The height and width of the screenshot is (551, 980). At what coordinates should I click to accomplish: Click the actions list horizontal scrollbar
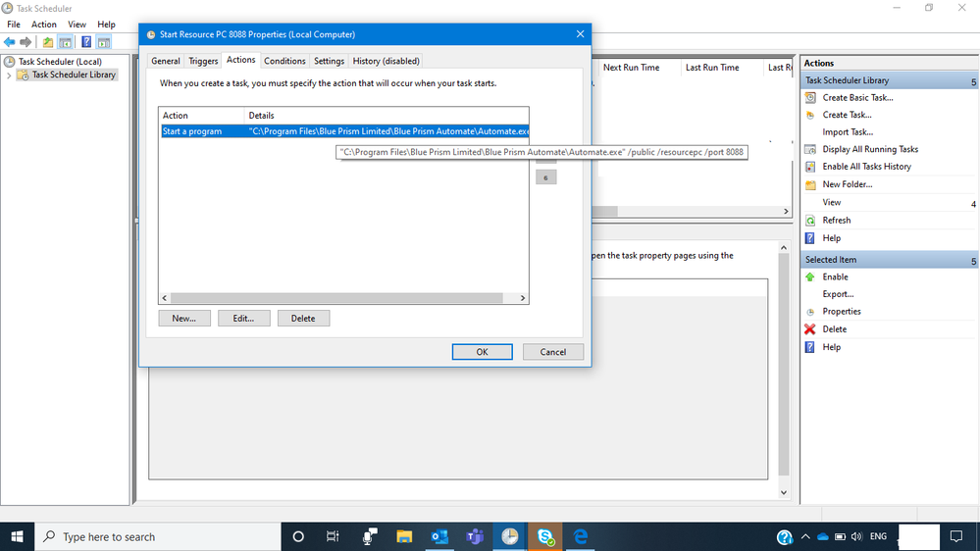[336, 298]
